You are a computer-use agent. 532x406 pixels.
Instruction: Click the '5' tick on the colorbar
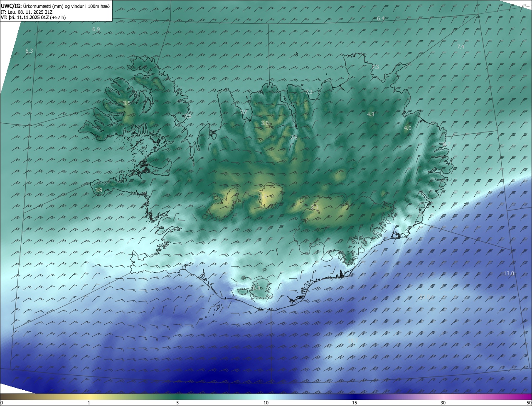click(177, 403)
